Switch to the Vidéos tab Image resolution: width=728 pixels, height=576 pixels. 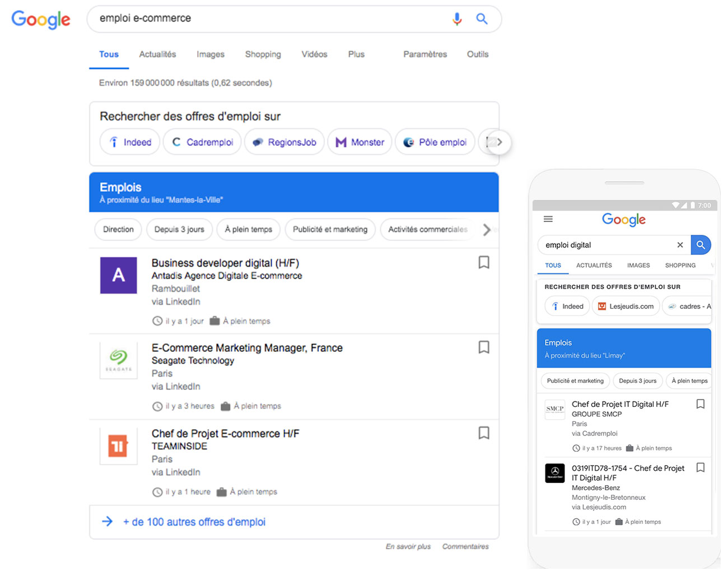tap(314, 54)
